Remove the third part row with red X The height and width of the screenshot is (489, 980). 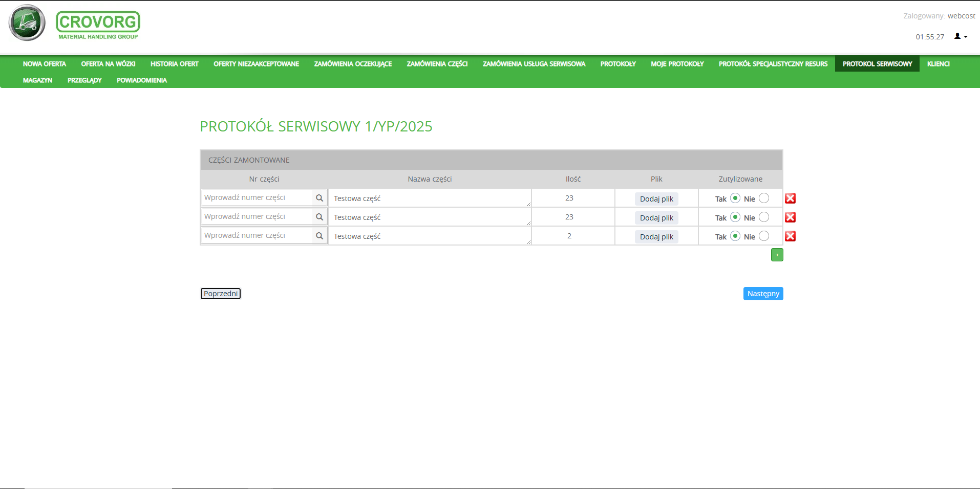click(x=790, y=236)
